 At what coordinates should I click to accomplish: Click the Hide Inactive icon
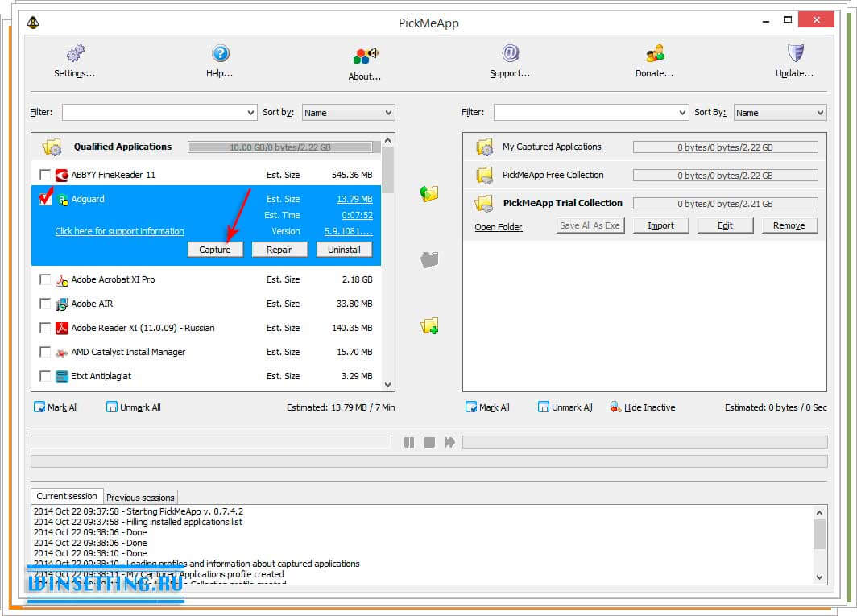pos(615,407)
